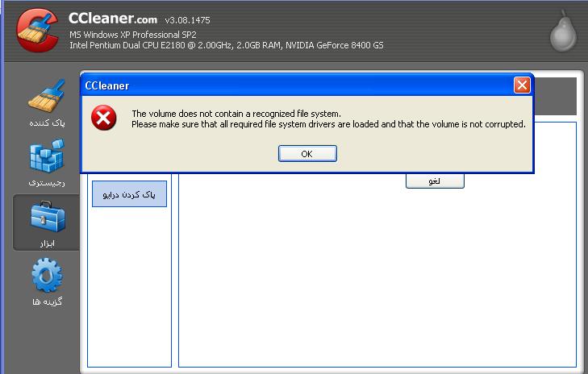Viewport: 588px width, 374px height.
Task: Confirm the error dialog with OK
Action: (x=307, y=154)
